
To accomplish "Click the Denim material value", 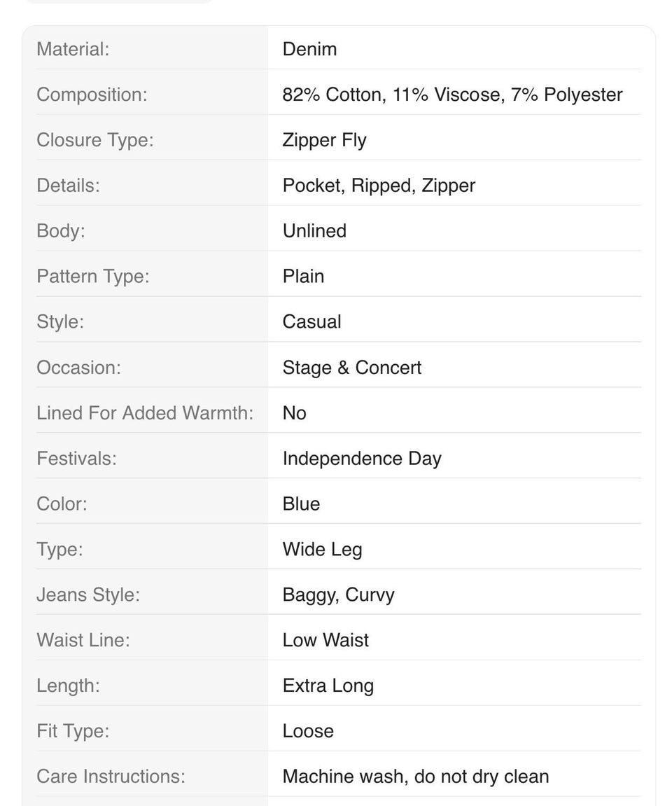I will [310, 49].
